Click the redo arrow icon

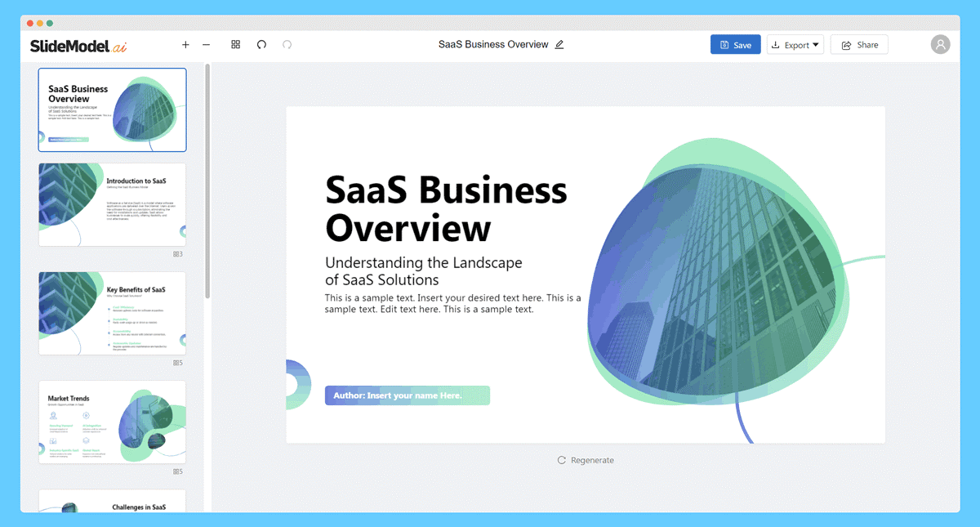click(x=287, y=45)
